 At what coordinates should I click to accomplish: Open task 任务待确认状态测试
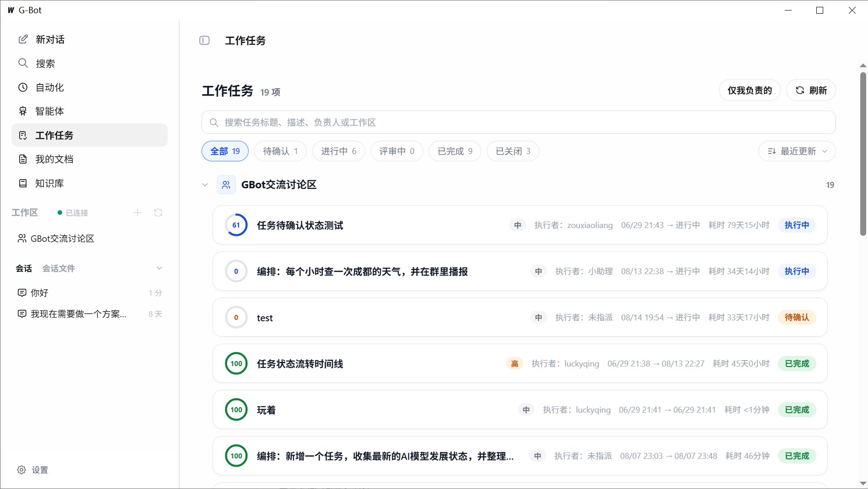click(x=520, y=225)
